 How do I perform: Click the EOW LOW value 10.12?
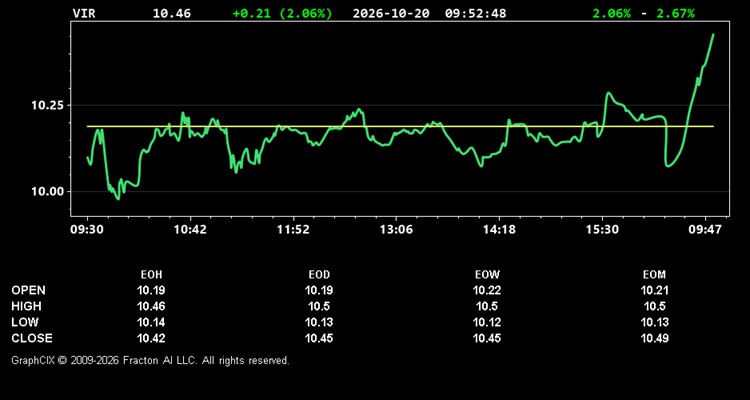[487, 322]
